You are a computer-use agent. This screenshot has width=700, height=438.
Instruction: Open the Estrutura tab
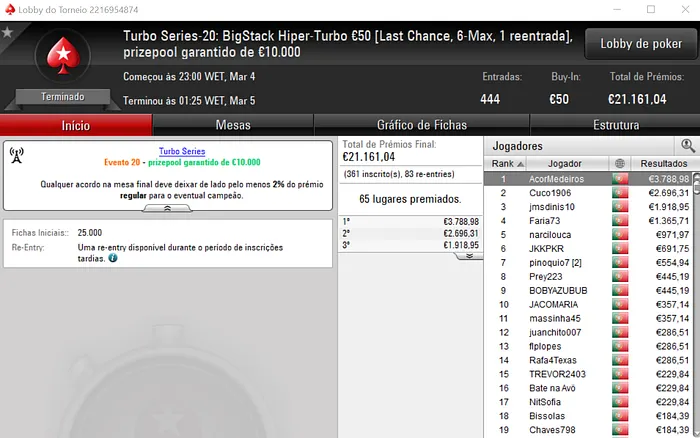616,125
